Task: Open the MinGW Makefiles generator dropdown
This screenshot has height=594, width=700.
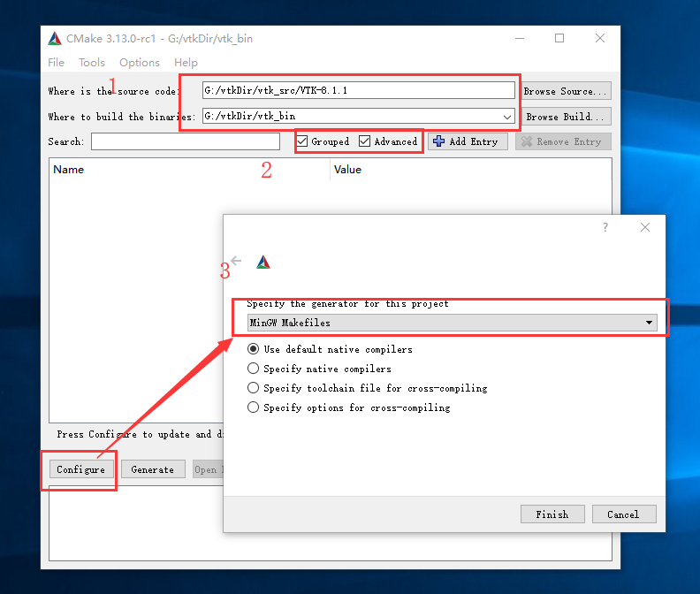Action: [x=453, y=323]
